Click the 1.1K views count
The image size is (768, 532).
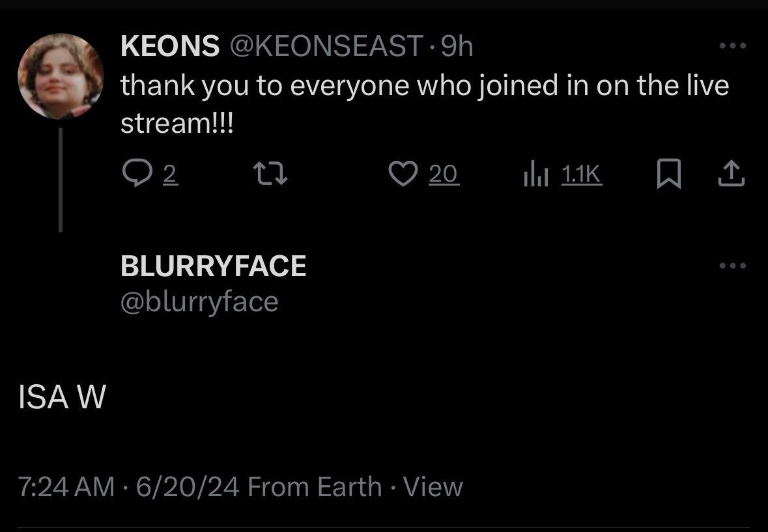tap(581, 174)
